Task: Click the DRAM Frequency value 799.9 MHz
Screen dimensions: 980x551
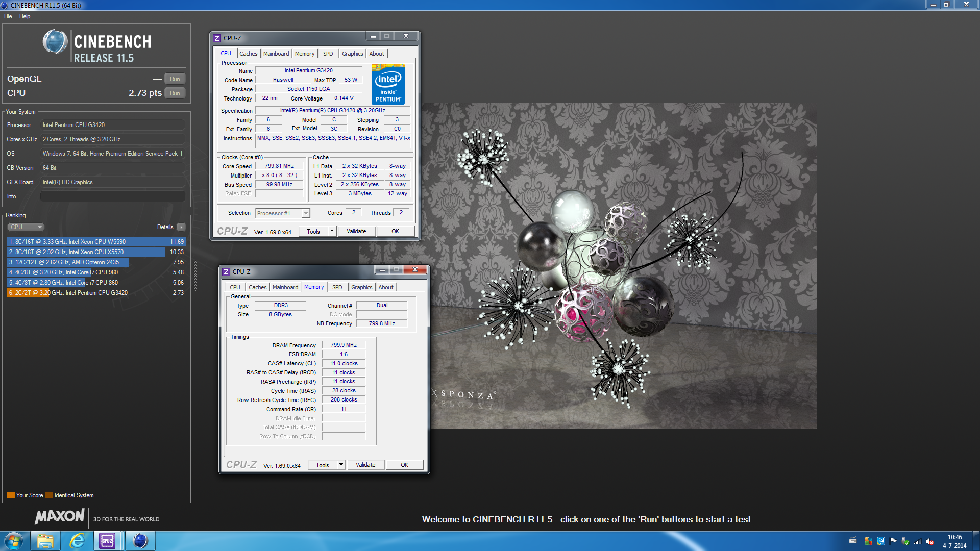Action: 344,345
